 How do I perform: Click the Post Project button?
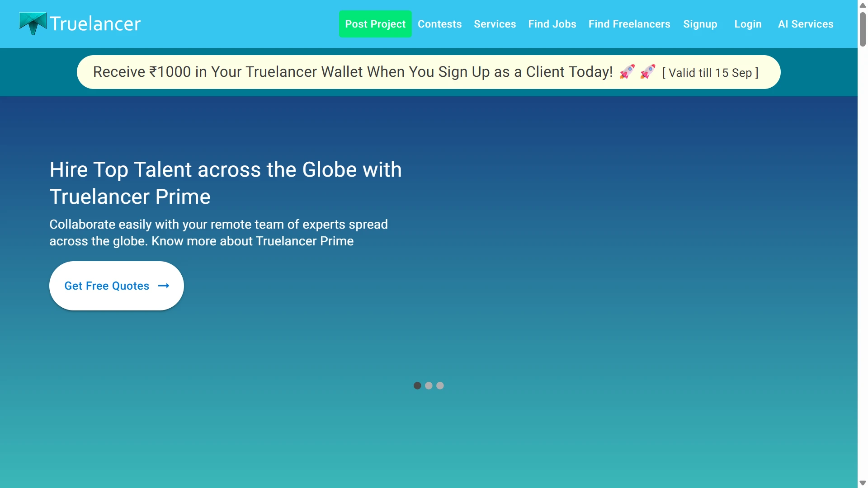pyautogui.click(x=375, y=24)
